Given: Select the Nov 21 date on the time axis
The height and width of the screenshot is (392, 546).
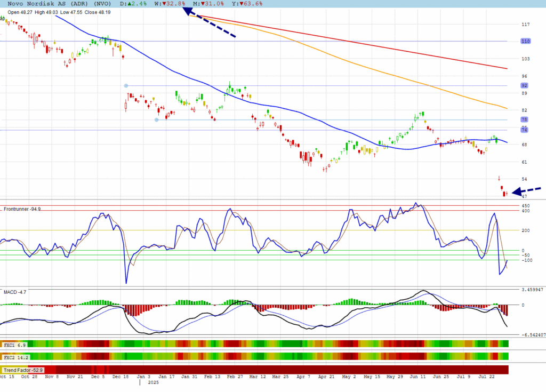Looking at the screenshot, I should click(x=75, y=377).
